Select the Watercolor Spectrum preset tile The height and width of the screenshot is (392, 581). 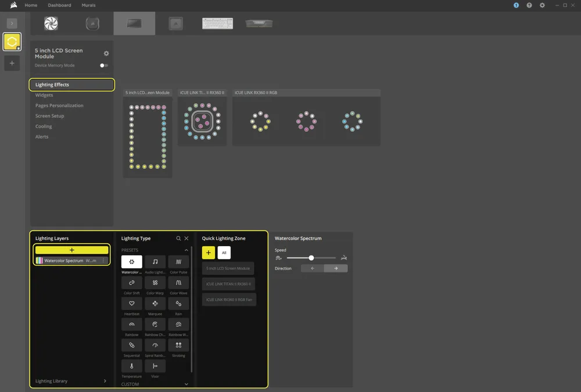point(131,261)
